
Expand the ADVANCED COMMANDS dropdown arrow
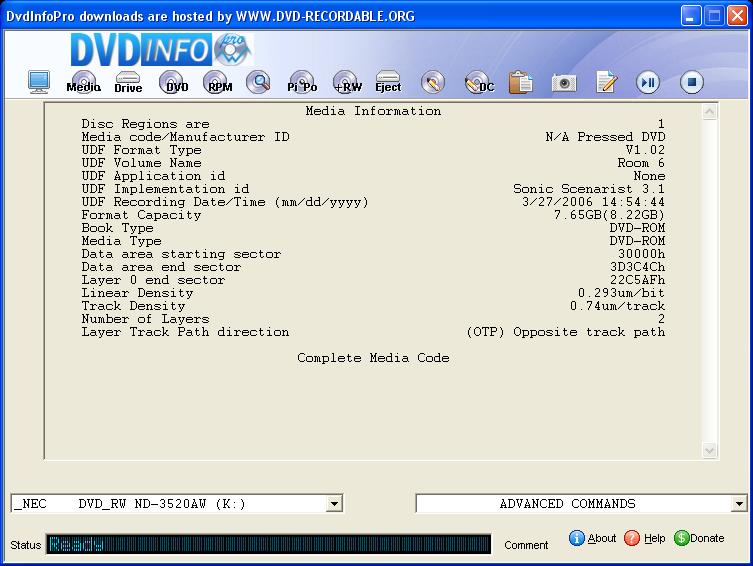(x=739, y=504)
